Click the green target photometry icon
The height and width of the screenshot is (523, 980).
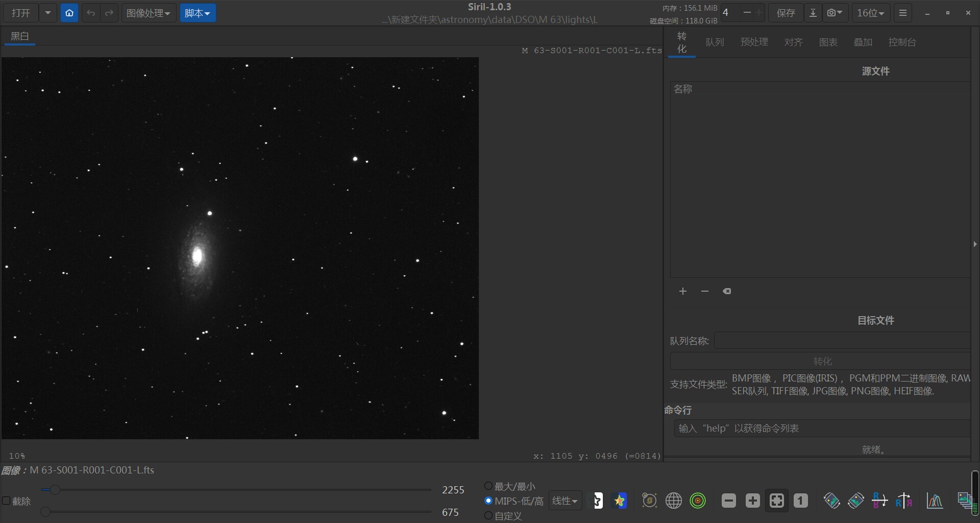[x=698, y=501]
